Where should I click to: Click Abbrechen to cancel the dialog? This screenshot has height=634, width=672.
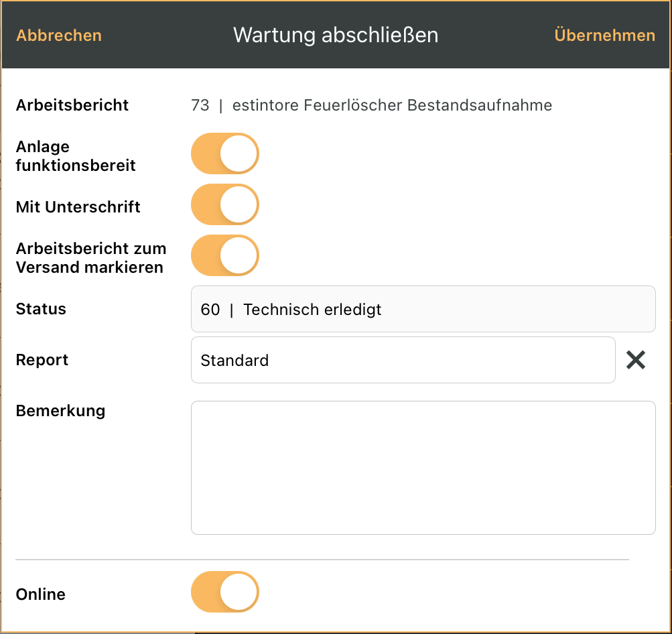pos(59,35)
